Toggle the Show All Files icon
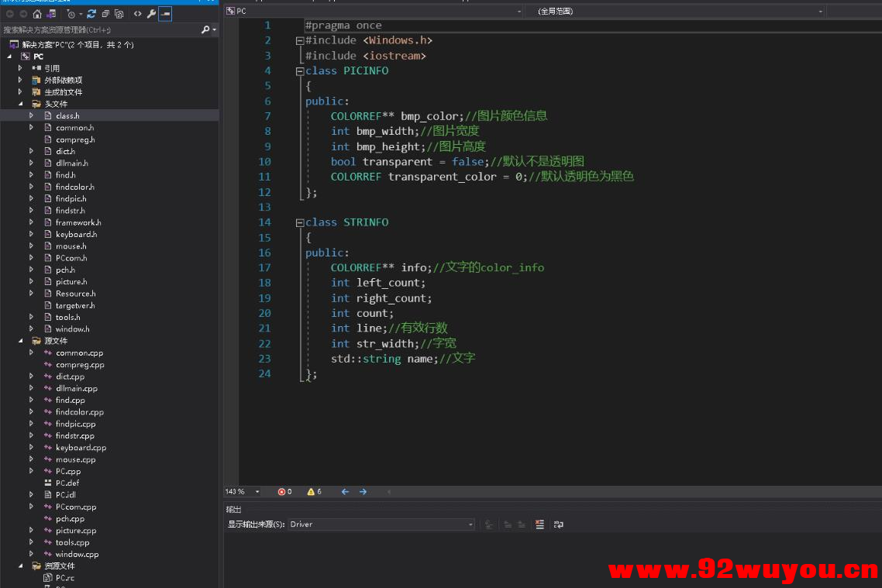 [119, 13]
